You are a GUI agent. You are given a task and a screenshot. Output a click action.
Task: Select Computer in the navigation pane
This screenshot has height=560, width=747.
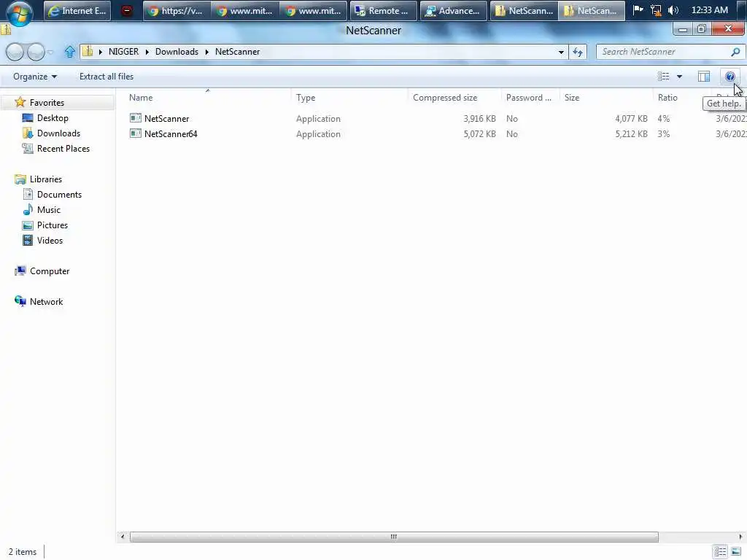(50, 271)
